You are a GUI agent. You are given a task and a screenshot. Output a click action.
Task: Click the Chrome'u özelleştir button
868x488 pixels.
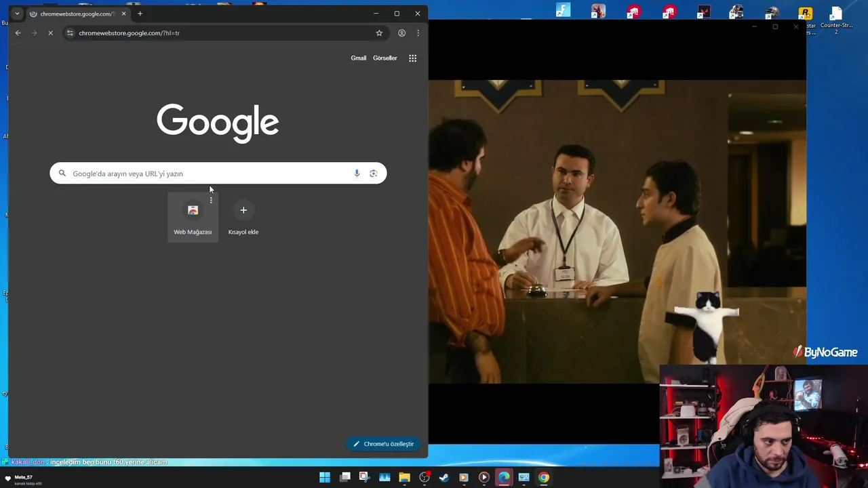click(x=384, y=444)
